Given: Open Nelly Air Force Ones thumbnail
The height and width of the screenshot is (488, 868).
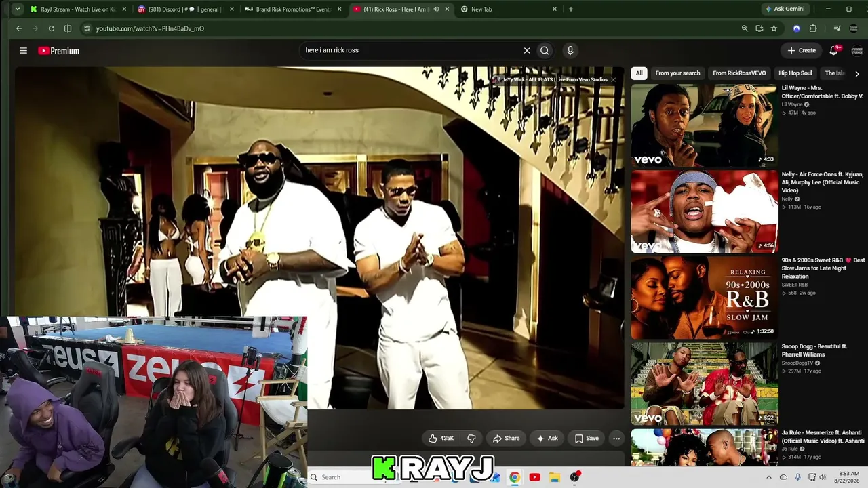Looking at the screenshot, I should (x=704, y=211).
